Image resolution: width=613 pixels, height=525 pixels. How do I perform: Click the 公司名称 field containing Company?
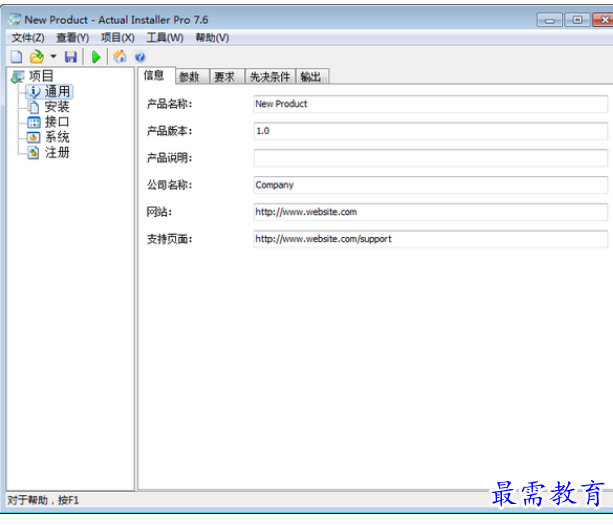(x=431, y=185)
